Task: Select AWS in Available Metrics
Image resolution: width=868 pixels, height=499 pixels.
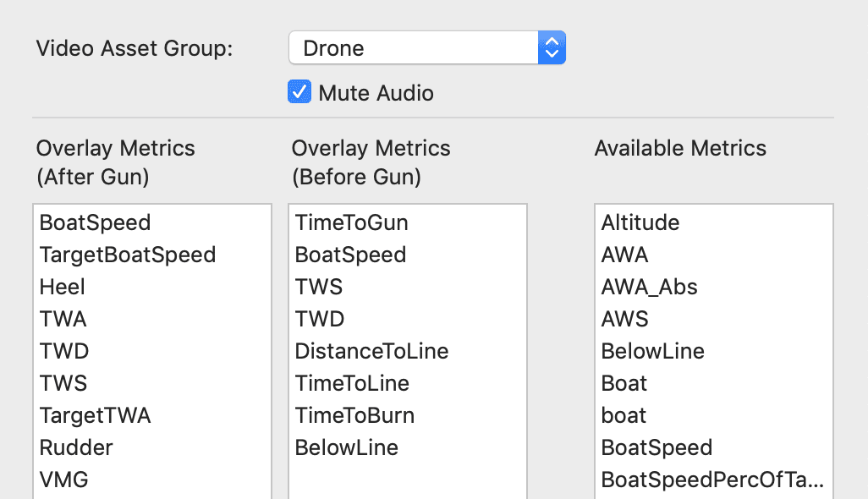Action: [714, 319]
